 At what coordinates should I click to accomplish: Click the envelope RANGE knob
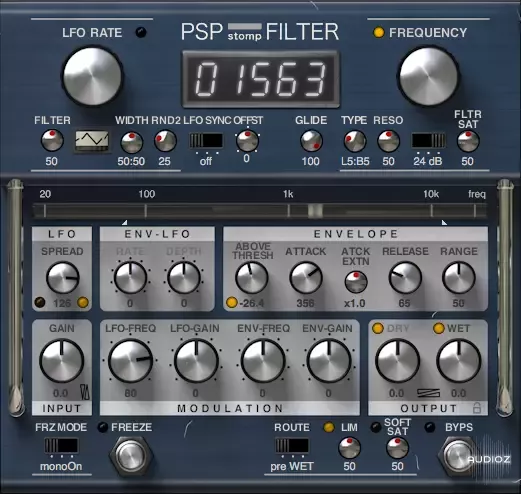click(x=459, y=278)
